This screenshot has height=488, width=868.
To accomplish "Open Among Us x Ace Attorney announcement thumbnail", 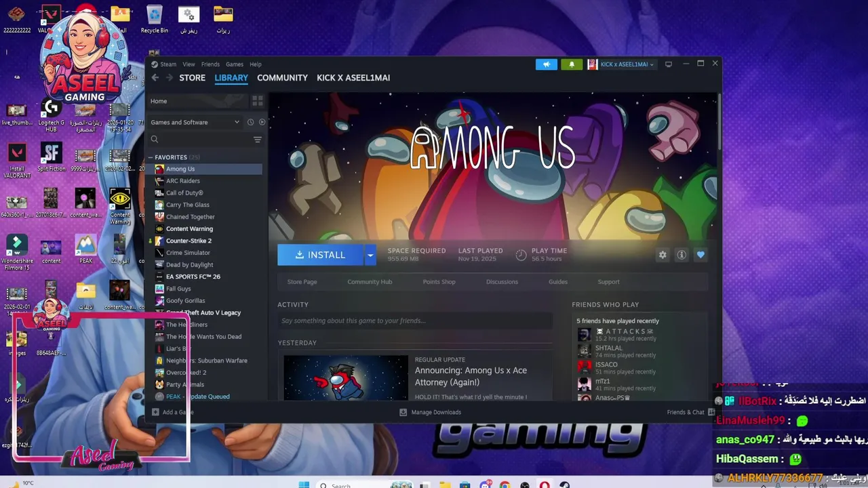I will (x=346, y=378).
